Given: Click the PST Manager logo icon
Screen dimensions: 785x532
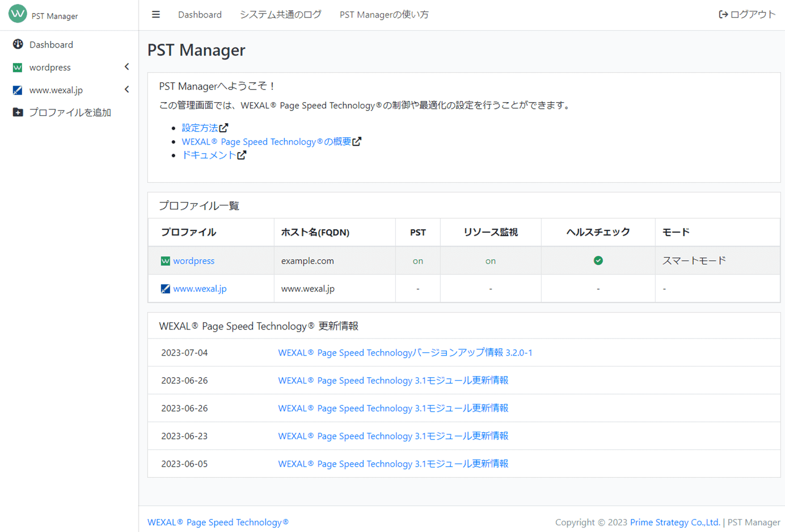Looking at the screenshot, I should point(18,13).
